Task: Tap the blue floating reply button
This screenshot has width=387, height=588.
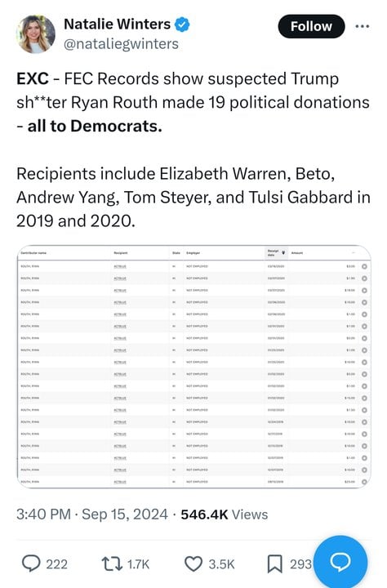Action: coord(340,562)
